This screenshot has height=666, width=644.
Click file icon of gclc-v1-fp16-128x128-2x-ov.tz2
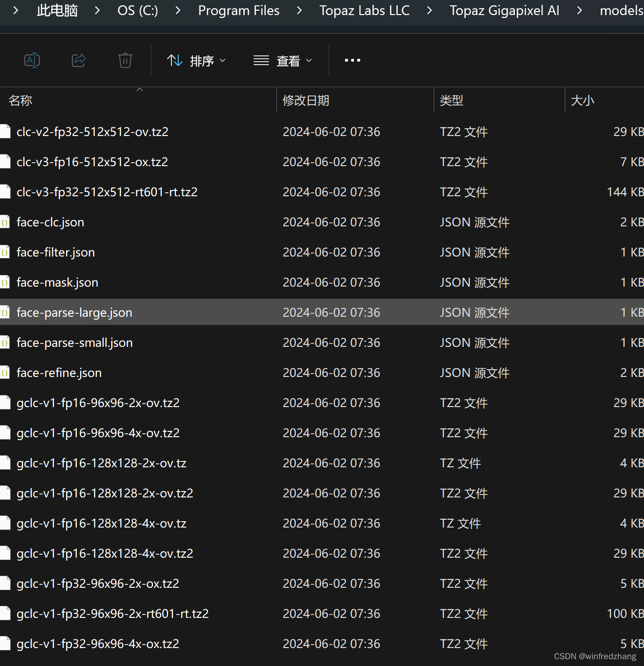pos(5,493)
